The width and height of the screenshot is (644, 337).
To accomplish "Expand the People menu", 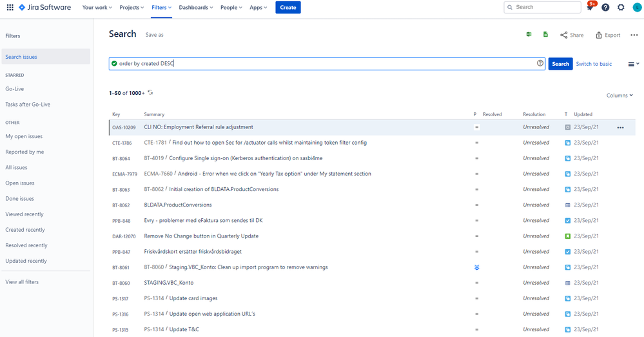I will (x=231, y=7).
